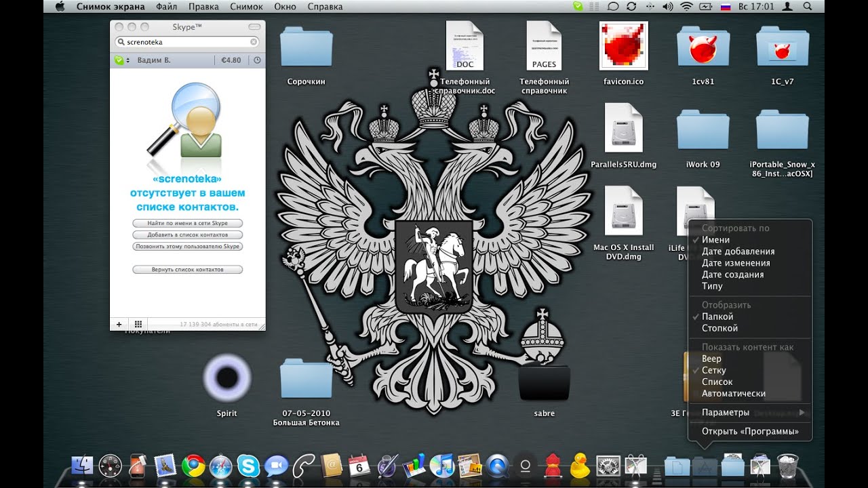868x488 pixels.
Task: Click Найти по имени в сети Skype
Action: point(187,223)
